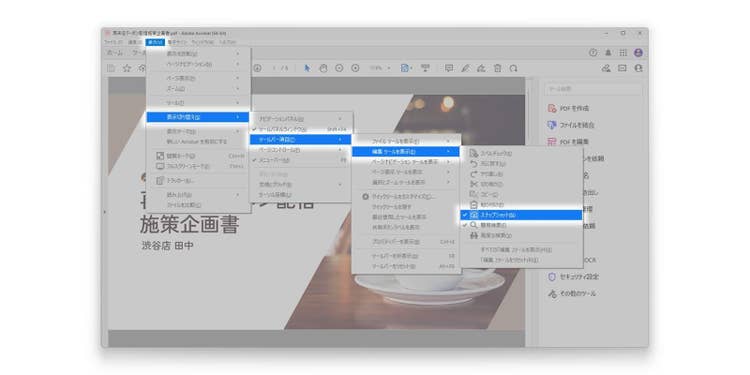Open the 表示 (View) menu in menu bar
Image resolution: width=750 pixels, height=375 pixels.
[x=155, y=43]
